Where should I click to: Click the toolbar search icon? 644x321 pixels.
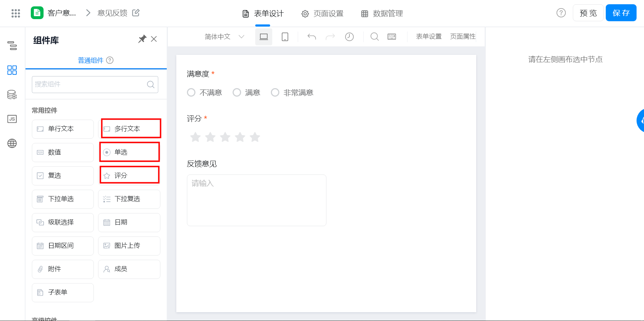375,37
